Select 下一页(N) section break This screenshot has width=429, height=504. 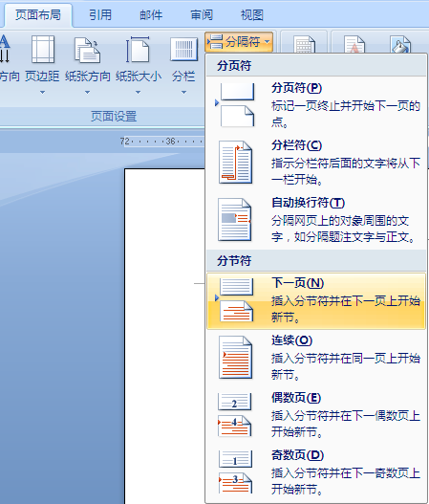point(316,301)
